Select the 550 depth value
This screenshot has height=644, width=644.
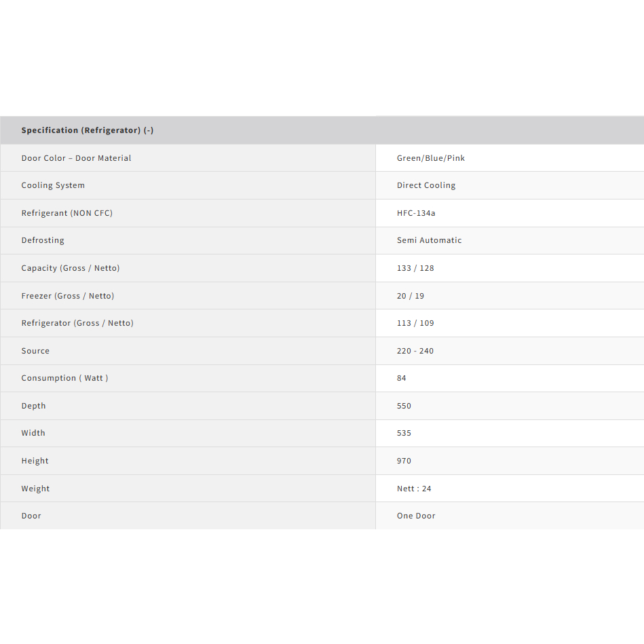tap(404, 406)
